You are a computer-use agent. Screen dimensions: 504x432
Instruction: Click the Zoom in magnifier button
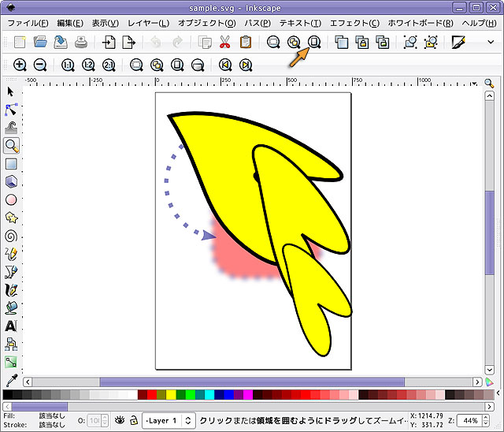[20, 65]
